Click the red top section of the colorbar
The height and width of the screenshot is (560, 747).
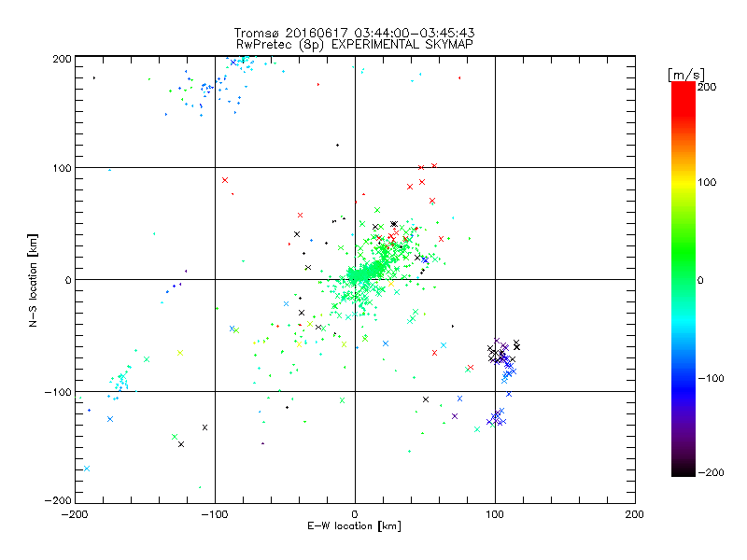[x=684, y=98]
